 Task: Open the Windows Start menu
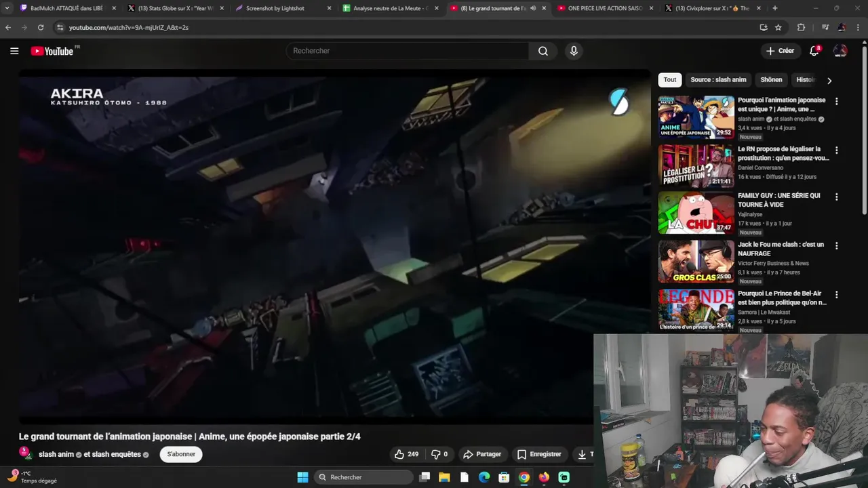(302, 477)
